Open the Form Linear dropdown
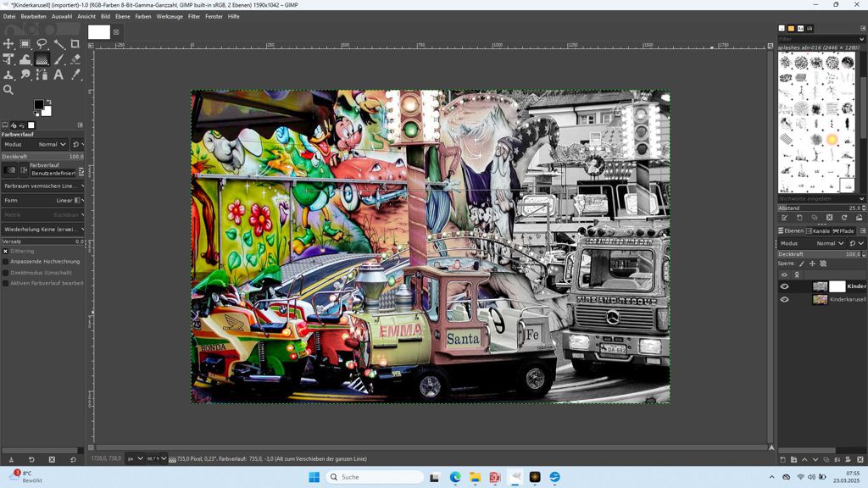The height and width of the screenshot is (488, 868). coord(42,200)
